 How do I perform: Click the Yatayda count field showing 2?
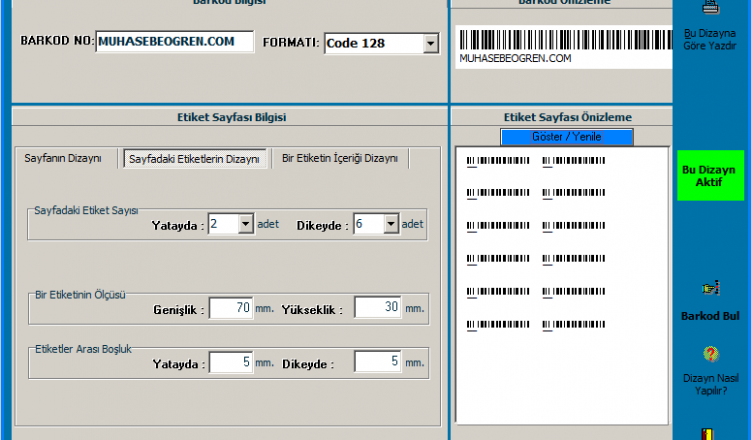tap(223, 224)
